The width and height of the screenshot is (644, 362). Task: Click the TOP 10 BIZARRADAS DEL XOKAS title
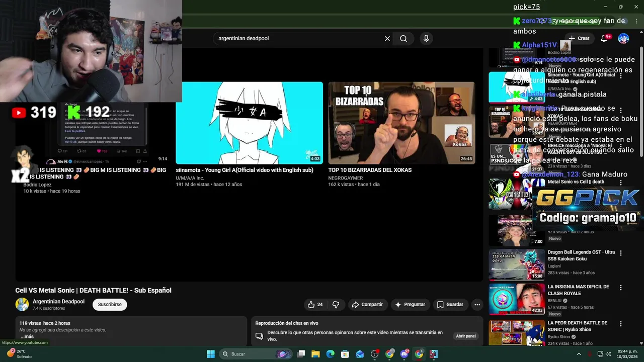(x=370, y=170)
